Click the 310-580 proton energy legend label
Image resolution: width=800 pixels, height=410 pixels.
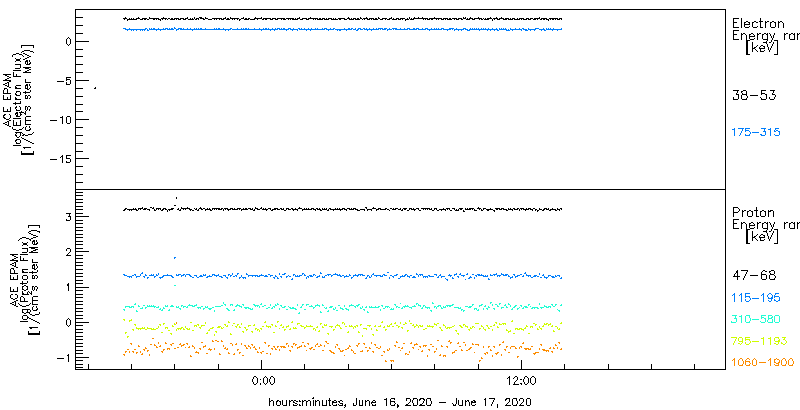[756, 319]
